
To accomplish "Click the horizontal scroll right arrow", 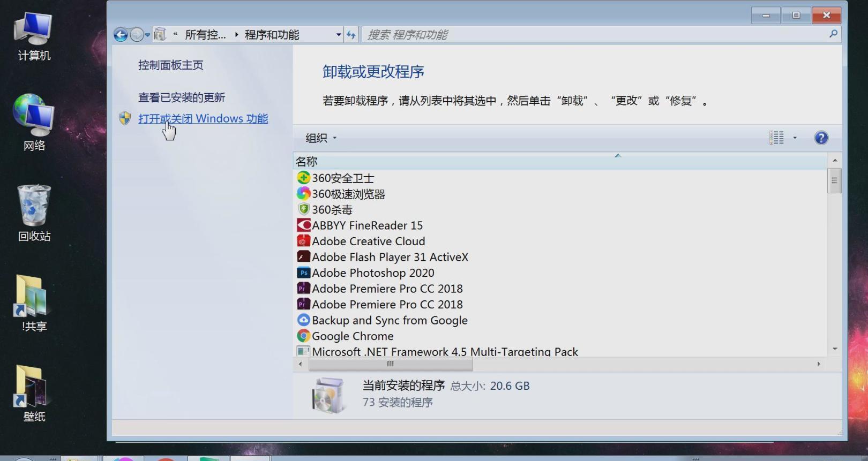I will click(819, 364).
